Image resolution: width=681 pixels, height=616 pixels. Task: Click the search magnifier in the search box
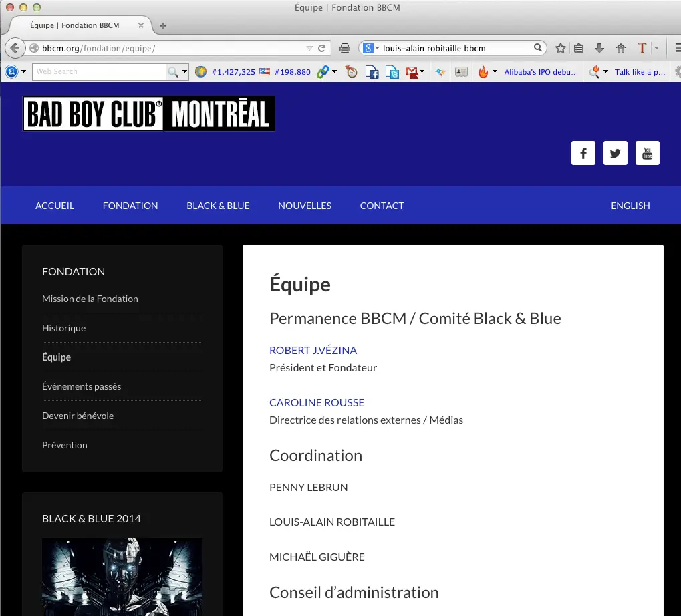point(538,47)
